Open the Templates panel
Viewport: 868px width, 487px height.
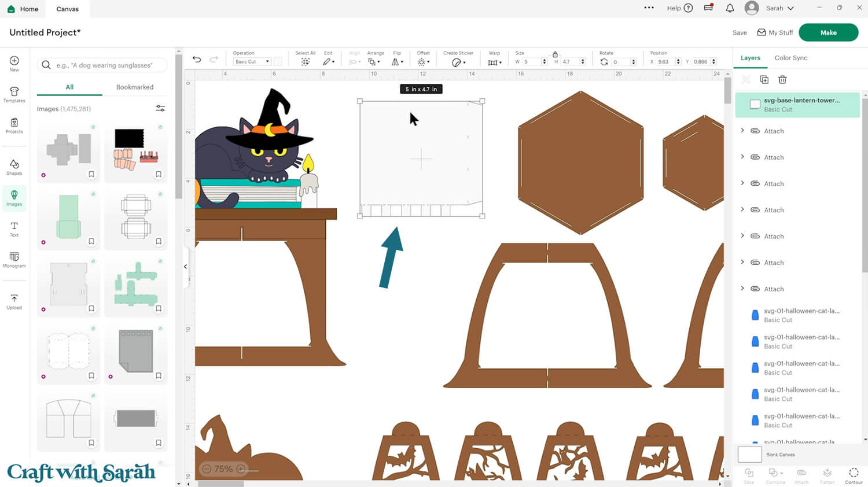pyautogui.click(x=14, y=95)
